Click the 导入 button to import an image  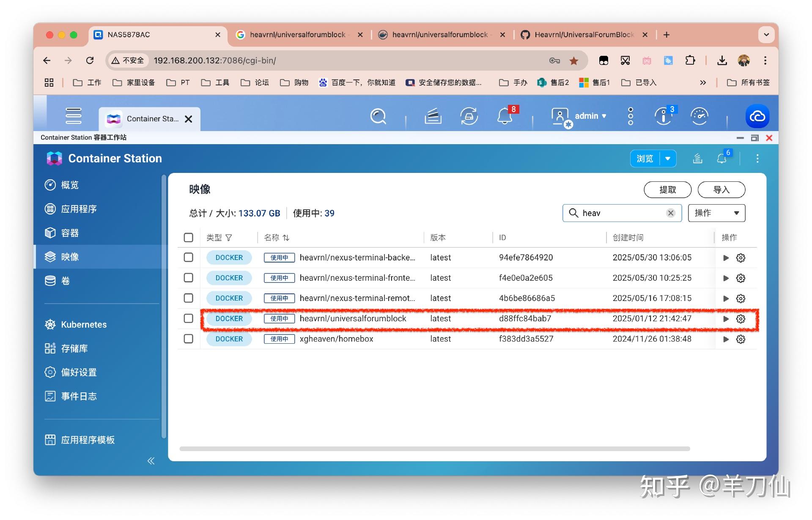tap(721, 189)
